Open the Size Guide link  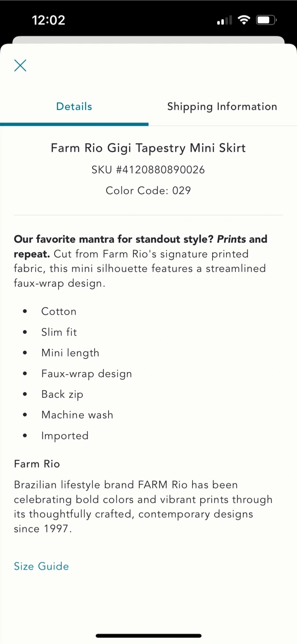pyautogui.click(x=42, y=566)
